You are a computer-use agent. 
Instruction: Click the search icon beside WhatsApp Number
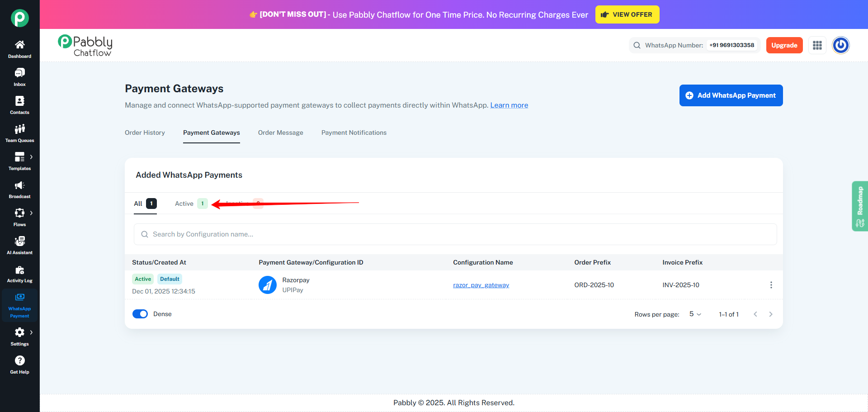point(637,45)
